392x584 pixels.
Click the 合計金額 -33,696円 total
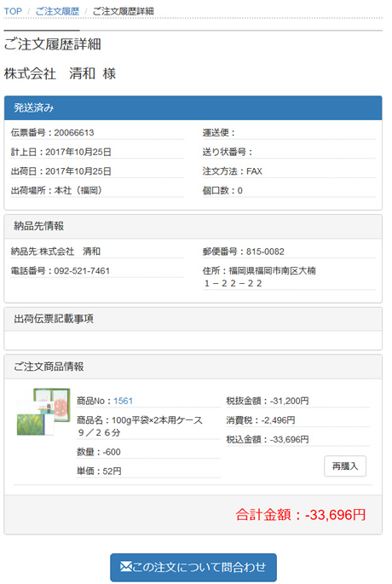(301, 515)
